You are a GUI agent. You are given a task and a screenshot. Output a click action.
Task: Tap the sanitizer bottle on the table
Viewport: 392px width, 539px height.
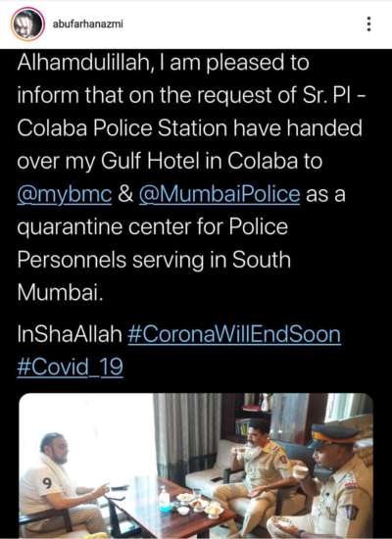pyautogui.click(x=165, y=500)
